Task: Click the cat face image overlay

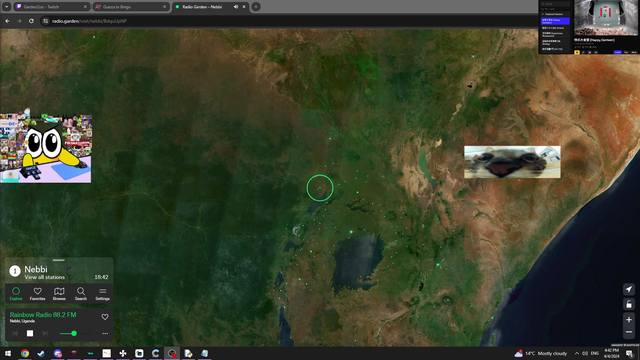Action: [512, 162]
